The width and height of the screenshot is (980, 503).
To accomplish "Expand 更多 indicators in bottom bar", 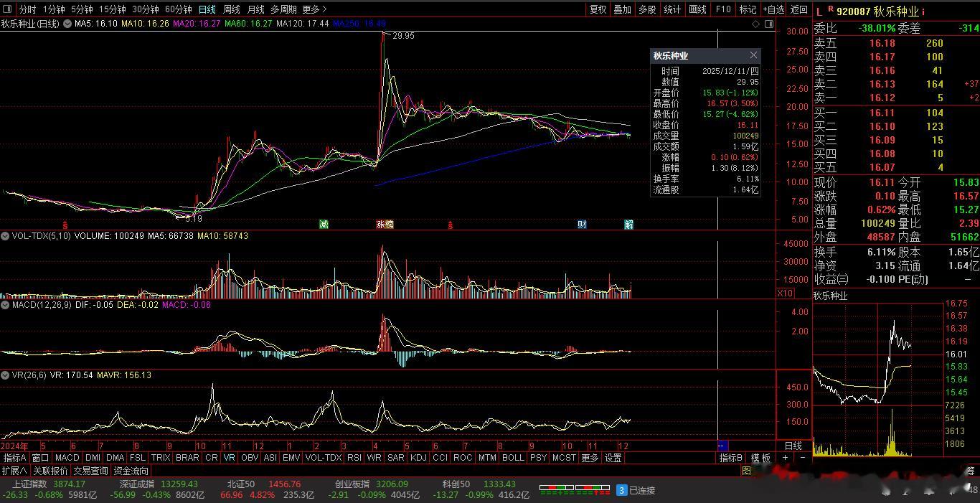I will pos(590,458).
